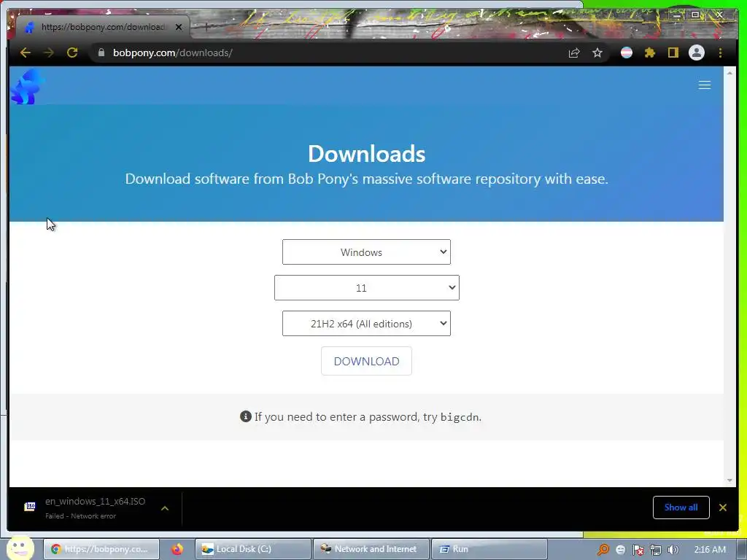Click the volume speaker tray icon
The width and height of the screenshot is (747, 560).
tap(673, 550)
